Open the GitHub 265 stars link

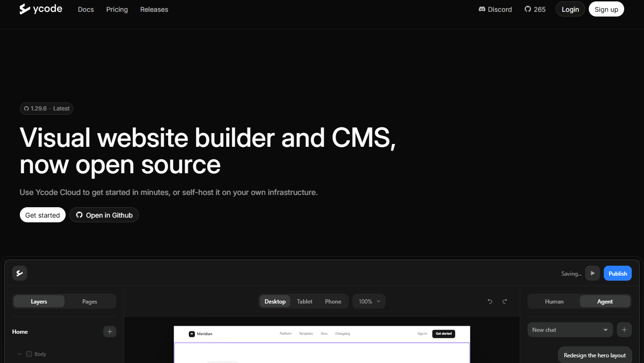(x=535, y=9)
